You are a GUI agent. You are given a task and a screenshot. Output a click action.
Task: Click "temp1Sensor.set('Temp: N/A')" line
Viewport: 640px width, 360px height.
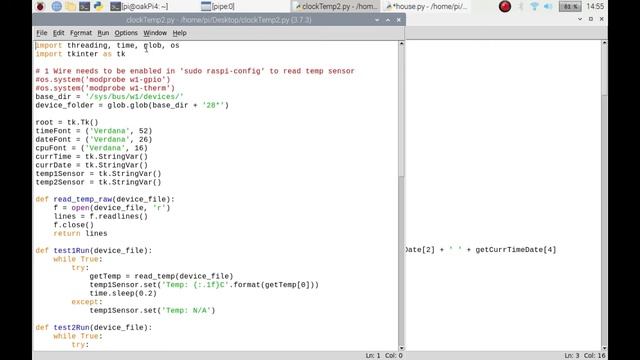pos(152,311)
